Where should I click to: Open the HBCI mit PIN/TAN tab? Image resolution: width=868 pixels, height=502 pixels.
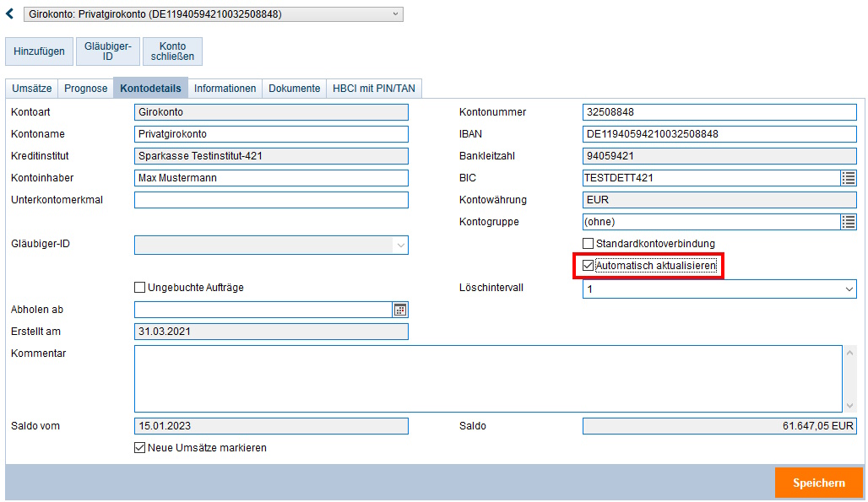coord(373,89)
